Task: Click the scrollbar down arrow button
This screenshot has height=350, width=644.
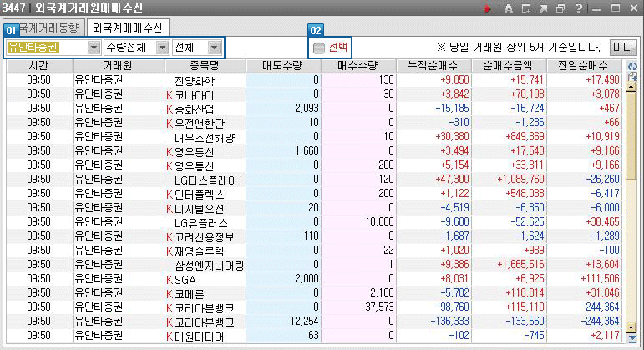Action: [x=631, y=327]
